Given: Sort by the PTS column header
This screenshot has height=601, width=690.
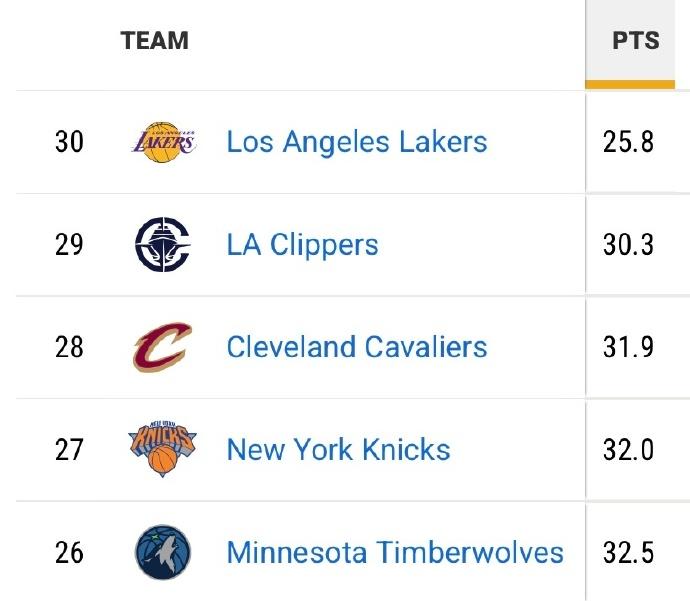Looking at the screenshot, I should (636, 41).
